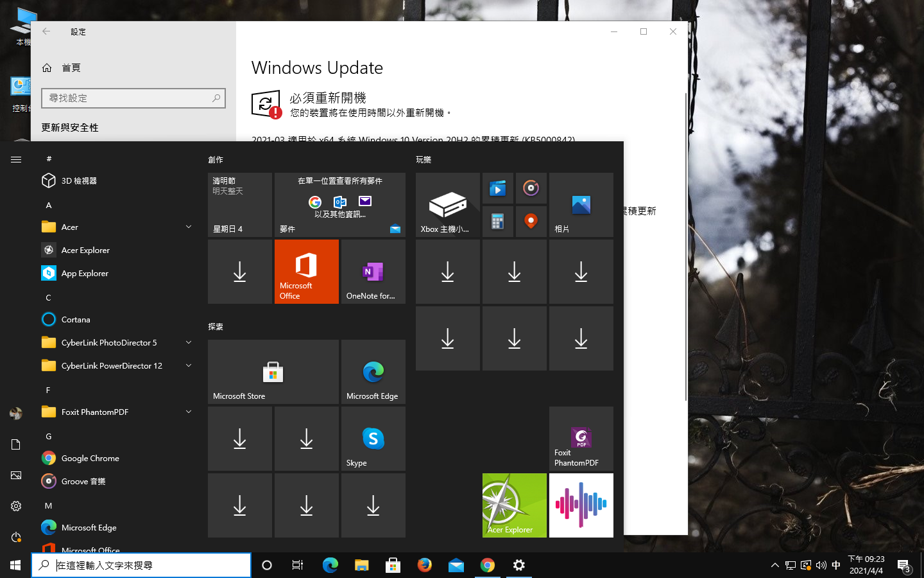Open Firefox from the taskbar
Screen dimensions: 924x578
point(425,565)
